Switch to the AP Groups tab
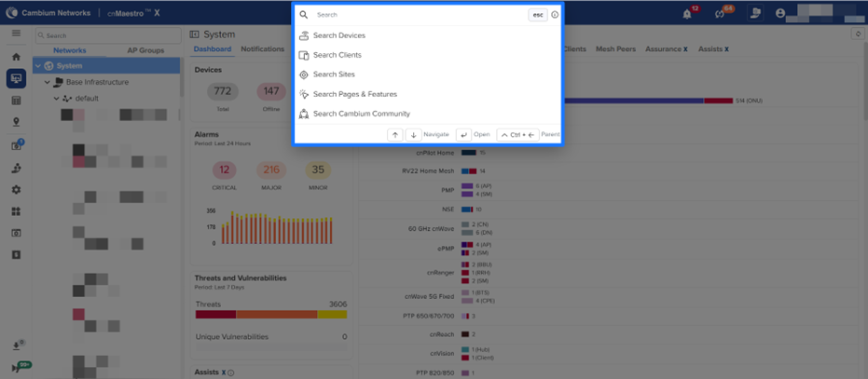This screenshot has width=868, height=379. pyautogui.click(x=145, y=50)
